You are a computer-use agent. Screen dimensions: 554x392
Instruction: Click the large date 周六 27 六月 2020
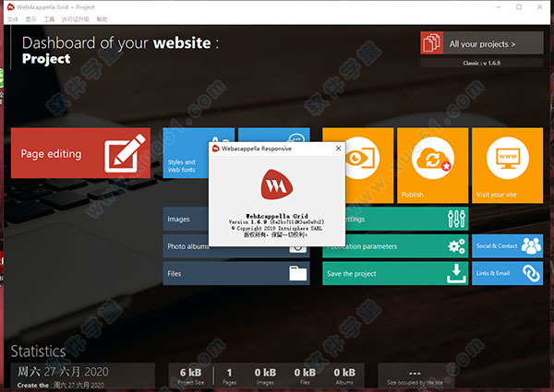pos(63,371)
